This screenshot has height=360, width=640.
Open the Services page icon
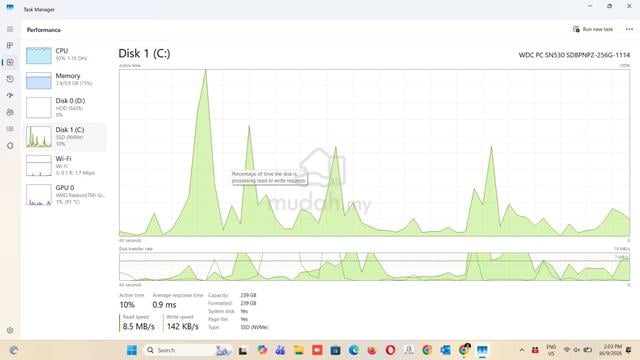10,146
